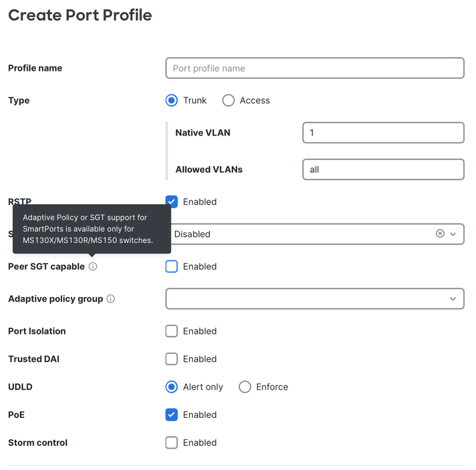
Task: Uncheck the RSTP Enabled checkbox
Action: pyautogui.click(x=172, y=202)
